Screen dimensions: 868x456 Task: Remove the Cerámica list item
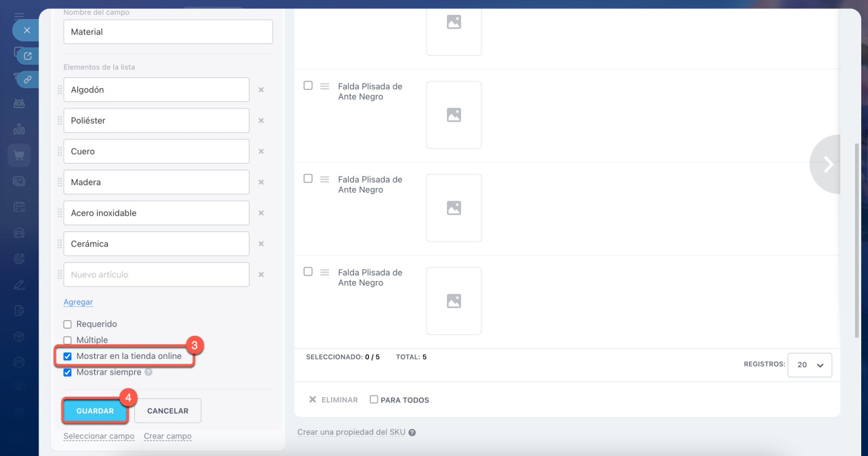(x=261, y=244)
